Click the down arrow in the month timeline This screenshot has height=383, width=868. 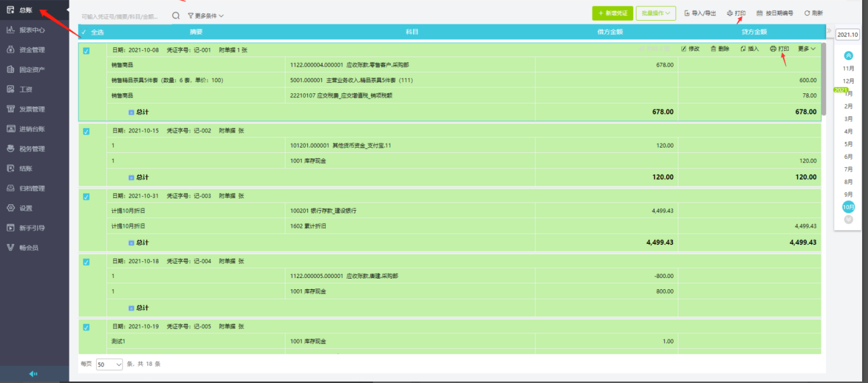[x=849, y=220]
